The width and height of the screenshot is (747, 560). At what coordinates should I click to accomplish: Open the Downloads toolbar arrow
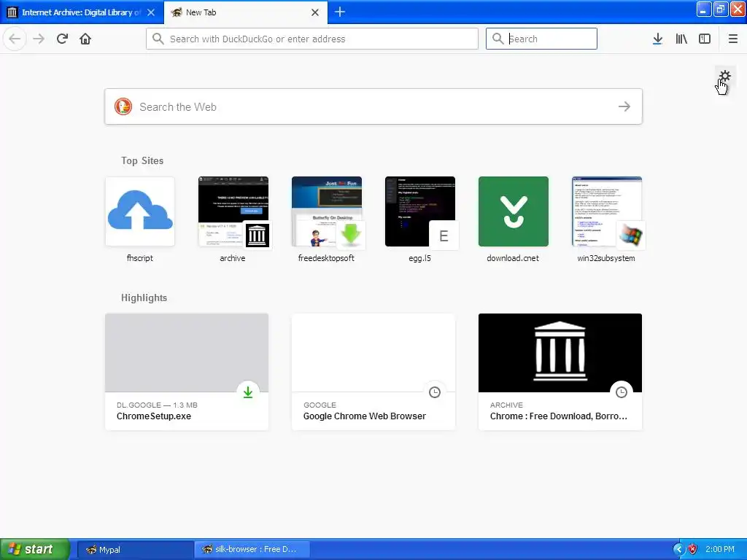point(657,39)
